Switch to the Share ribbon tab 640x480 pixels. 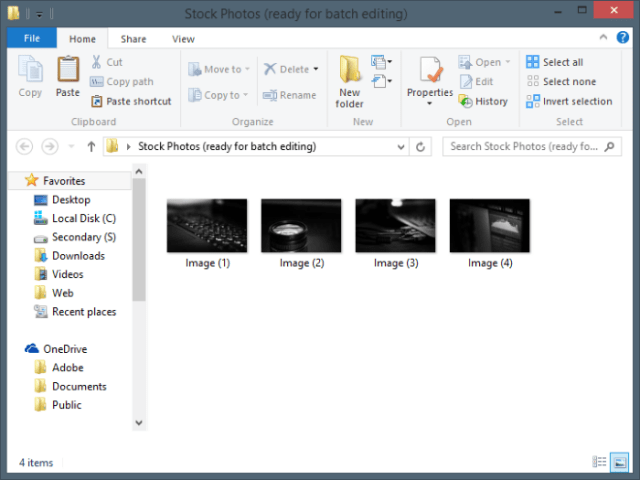(x=133, y=39)
